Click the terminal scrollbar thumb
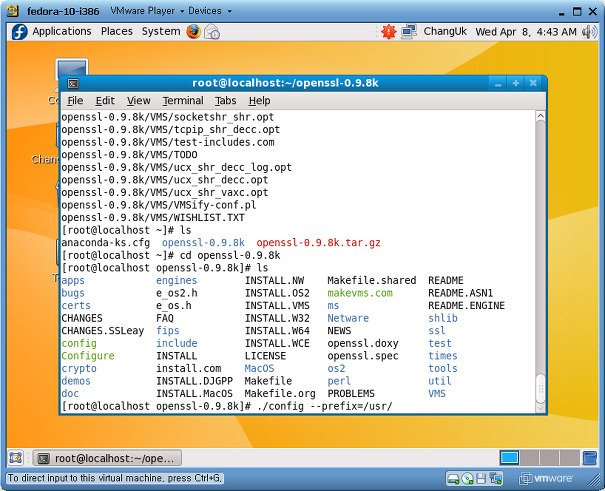Image resolution: width=605 pixels, height=491 pixels. tap(540, 388)
